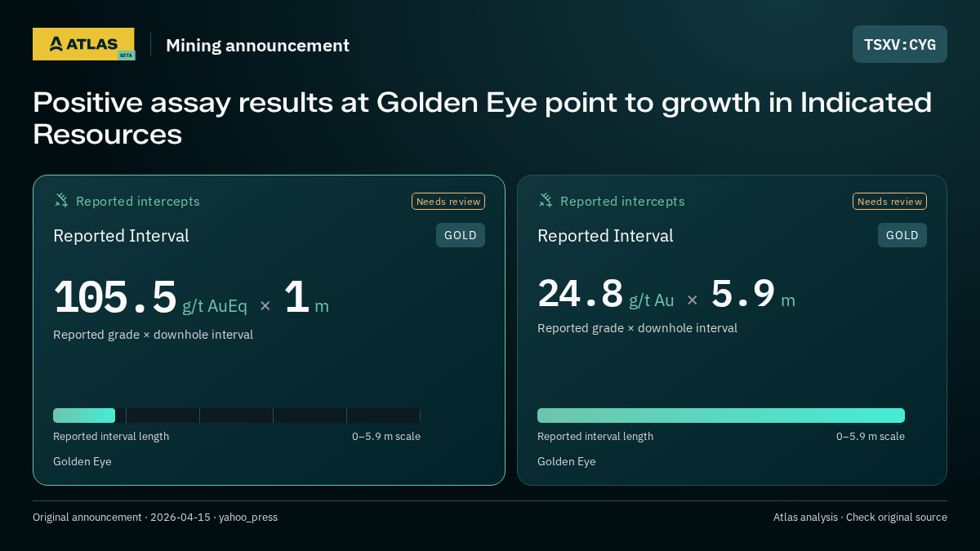Image resolution: width=980 pixels, height=551 pixels.
Task: Click the 0–5.9 m scale label in the 24.8 g/t card
Action: [871, 437]
